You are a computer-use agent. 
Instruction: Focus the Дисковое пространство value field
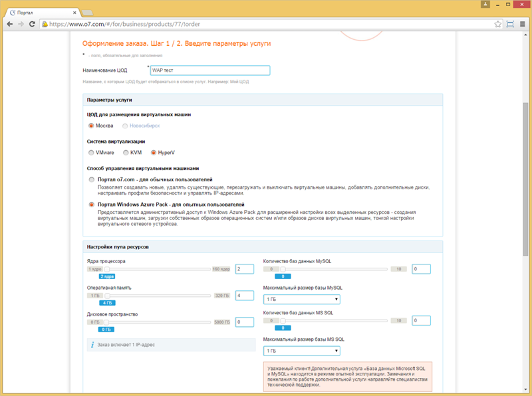click(245, 322)
